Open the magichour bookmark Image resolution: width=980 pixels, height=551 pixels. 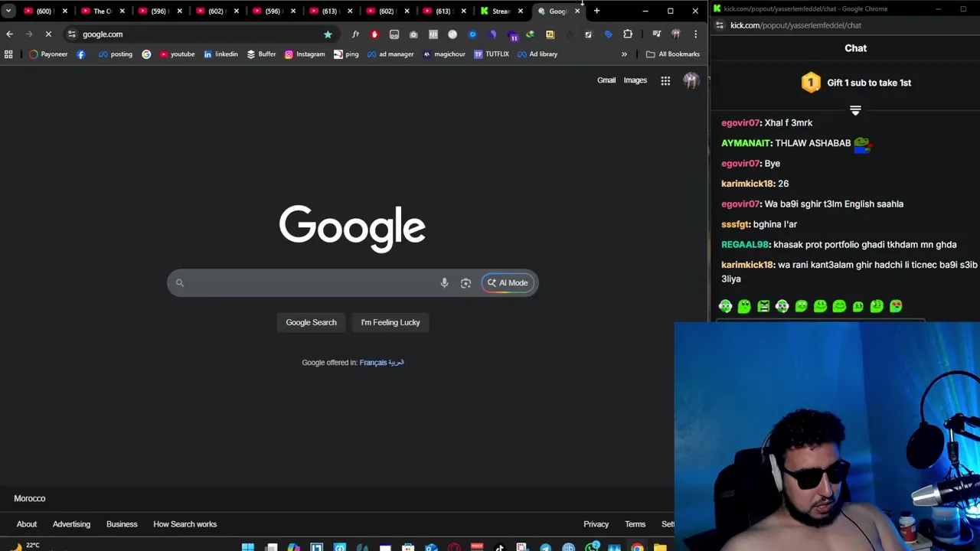tap(444, 54)
